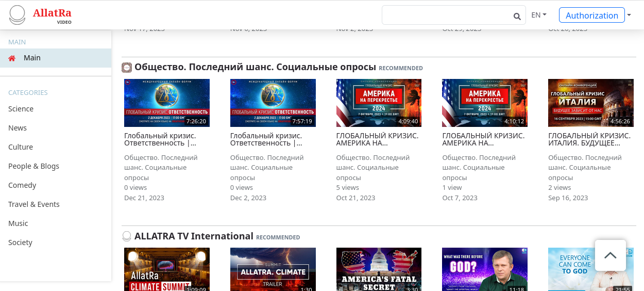Go to the People & Blogs category
This screenshot has width=644, height=291.
tap(33, 166)
